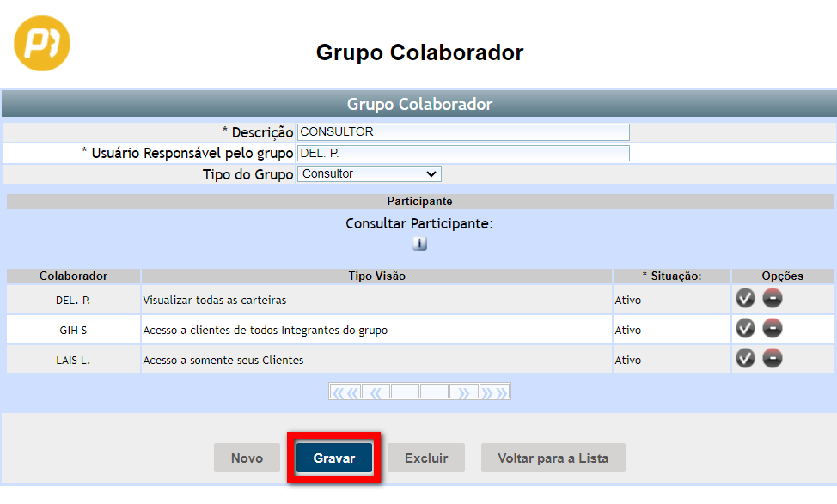Remove GIH S with the minus icon
Viewport: 837px width, 504px height.
(773, 328)
